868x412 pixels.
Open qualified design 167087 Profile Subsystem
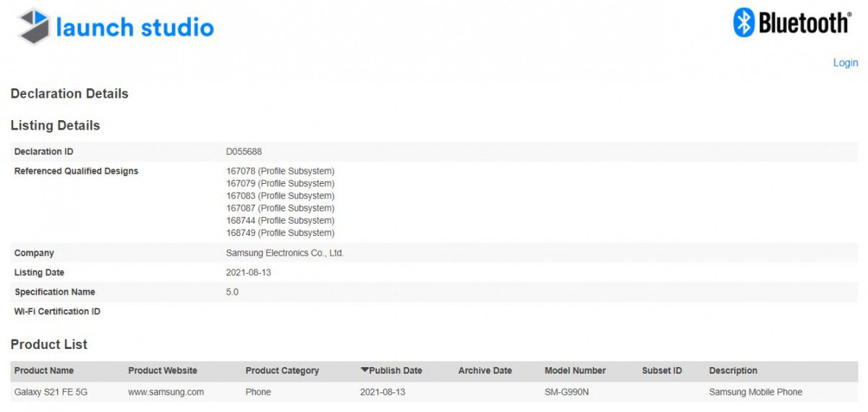point(281,209)
